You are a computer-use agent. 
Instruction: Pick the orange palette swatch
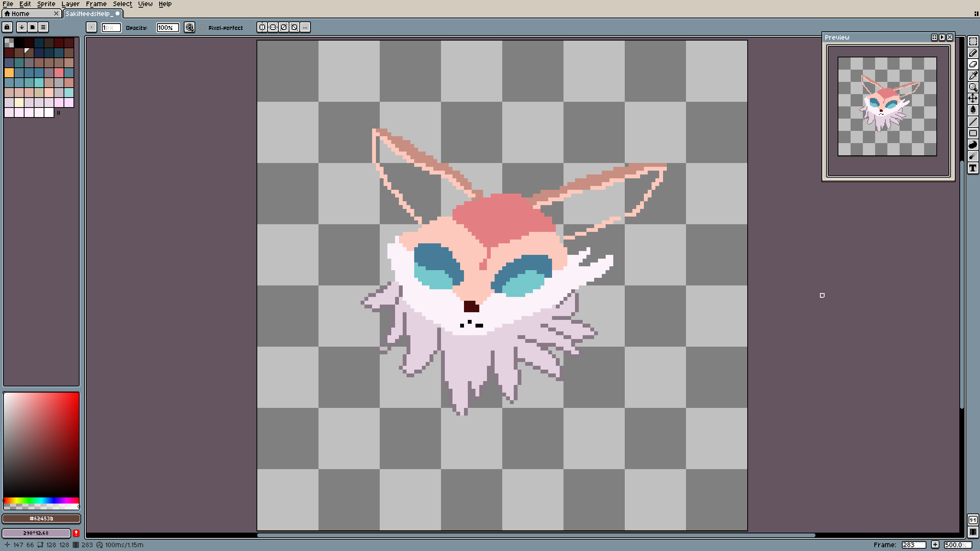click(x=9, y=73)
